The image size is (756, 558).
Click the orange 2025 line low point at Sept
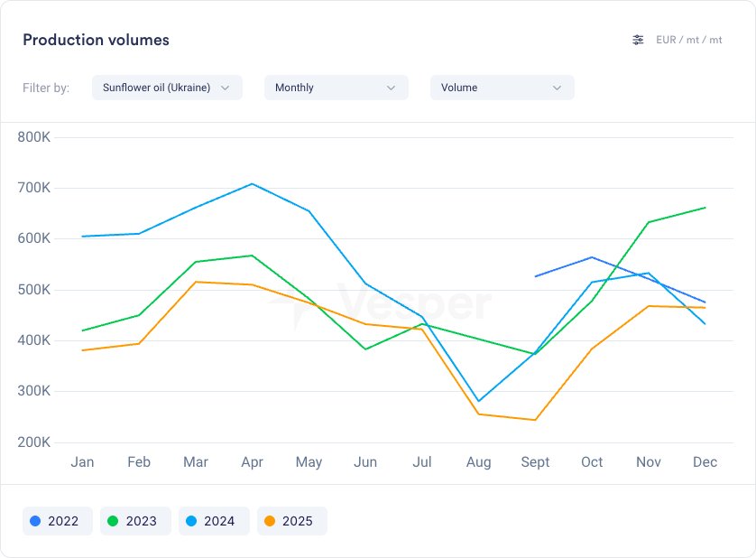[x=535, y=420]
